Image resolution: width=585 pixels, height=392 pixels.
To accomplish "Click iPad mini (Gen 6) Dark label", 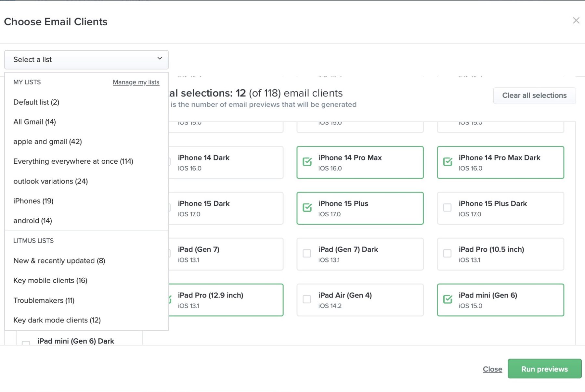I will (76, 341).
